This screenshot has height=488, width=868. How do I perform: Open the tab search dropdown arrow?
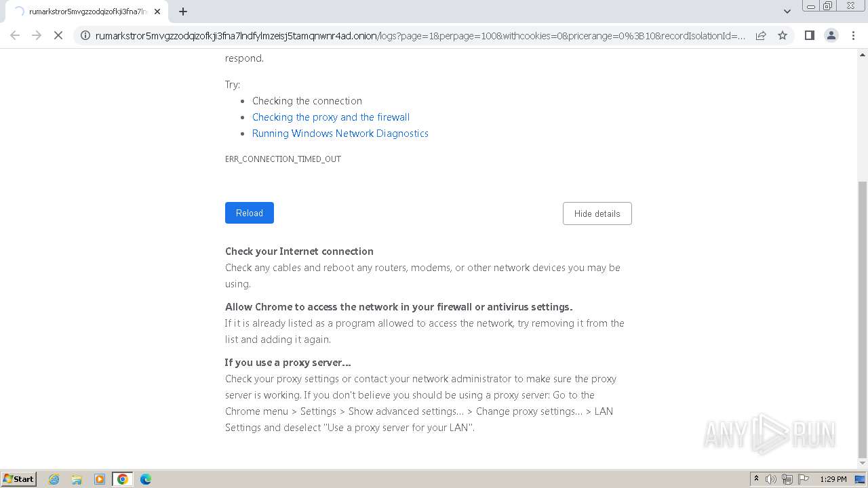tap(787, 12)
